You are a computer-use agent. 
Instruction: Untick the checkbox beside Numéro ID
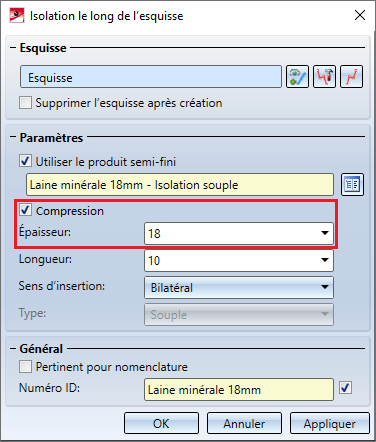(345, 388)
